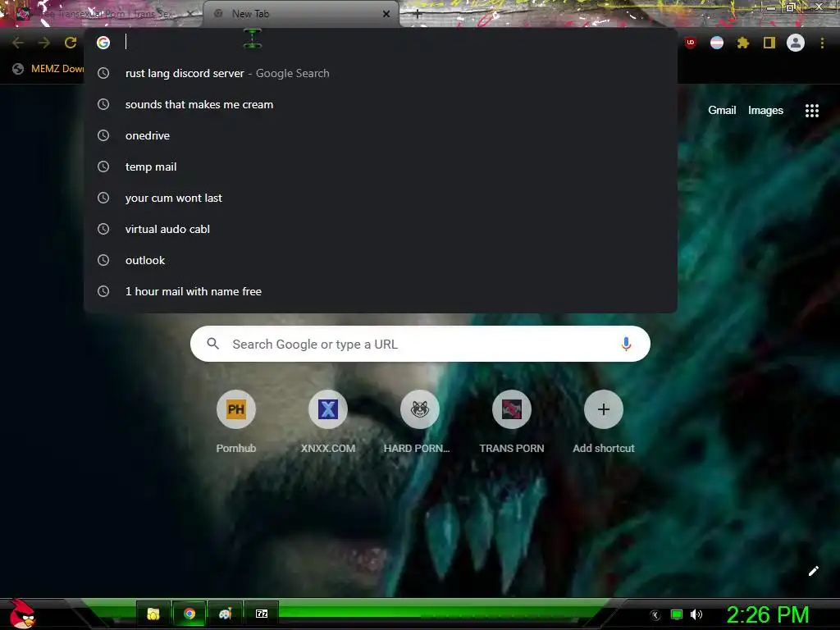The height and width of the screenshot is (630, 840).
Task: Open the MEMZ Download bookmark
Action: pyautogui.click(x=48, y=69)
